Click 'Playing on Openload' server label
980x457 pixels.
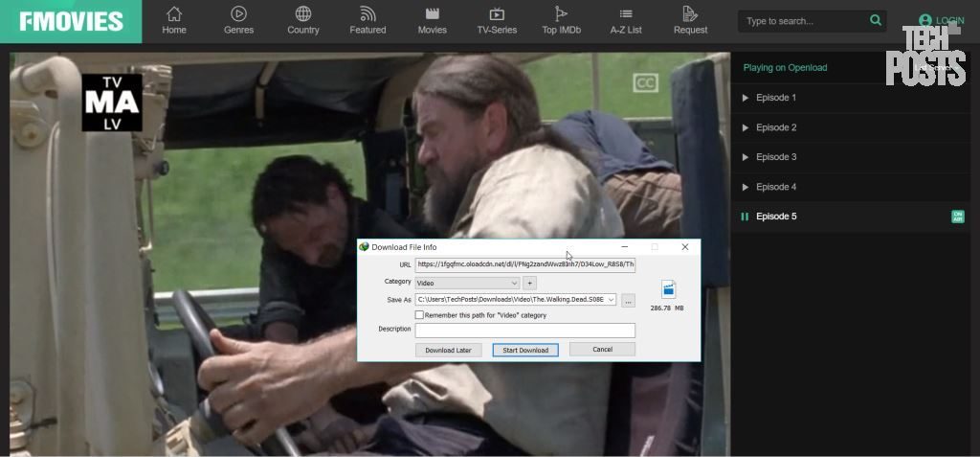pyautogui.click(x=785, y=68)
